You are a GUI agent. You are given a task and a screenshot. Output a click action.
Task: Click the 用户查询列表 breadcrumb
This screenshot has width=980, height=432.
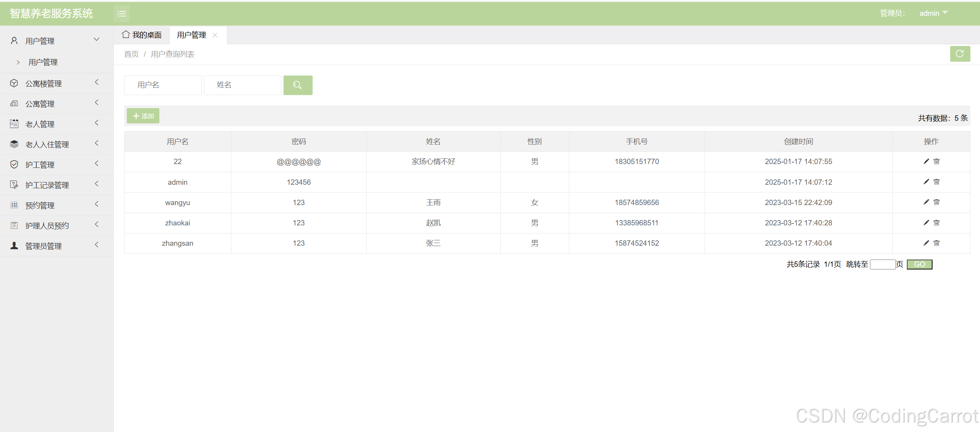(x=172, y=54)
